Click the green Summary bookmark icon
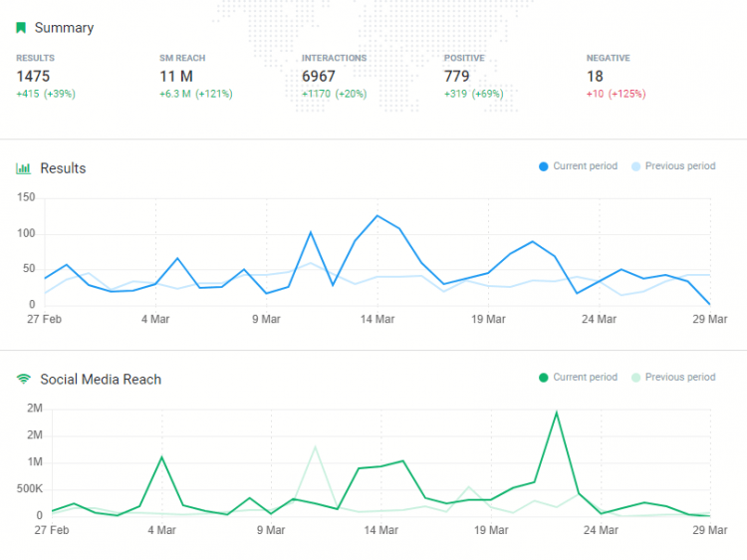 pyautogui.click(x=21, y=28)
